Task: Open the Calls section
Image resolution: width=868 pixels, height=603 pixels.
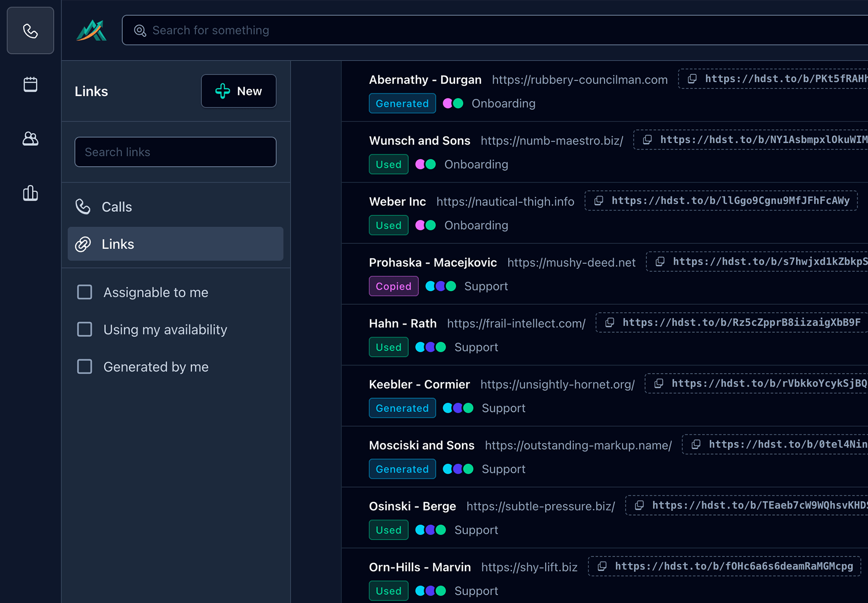Action: point(176,207)
